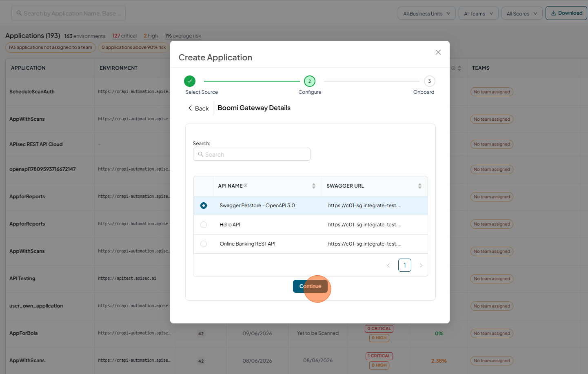This screenshot has width=588, height=374.
Task: Click the 127 critical summary count
Action: (124, 36)
